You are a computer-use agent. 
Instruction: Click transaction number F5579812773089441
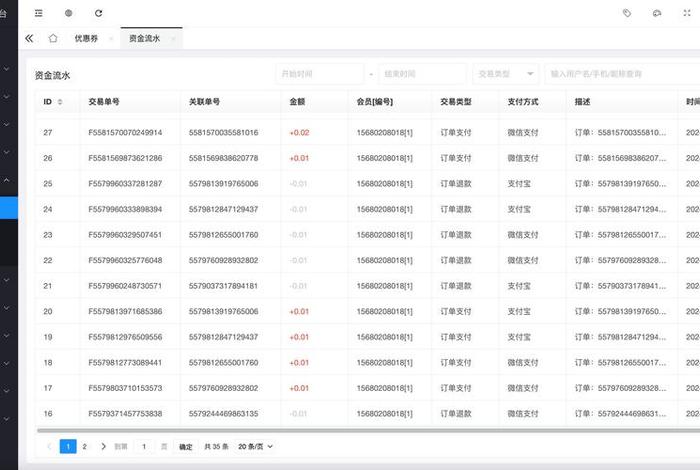125,362
